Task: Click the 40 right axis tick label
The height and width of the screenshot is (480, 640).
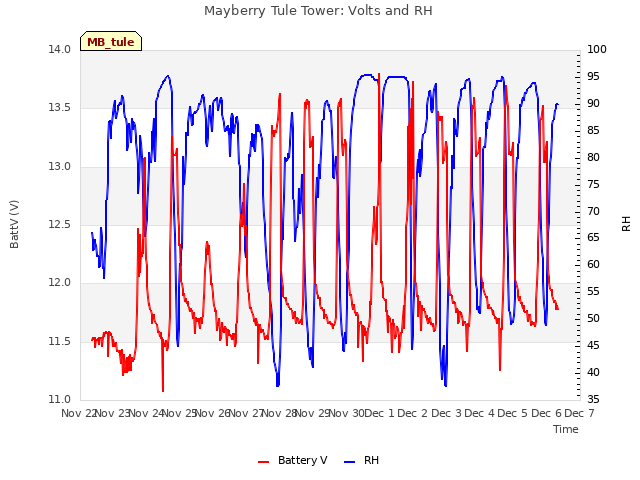Action: click(x=593, y=372)
